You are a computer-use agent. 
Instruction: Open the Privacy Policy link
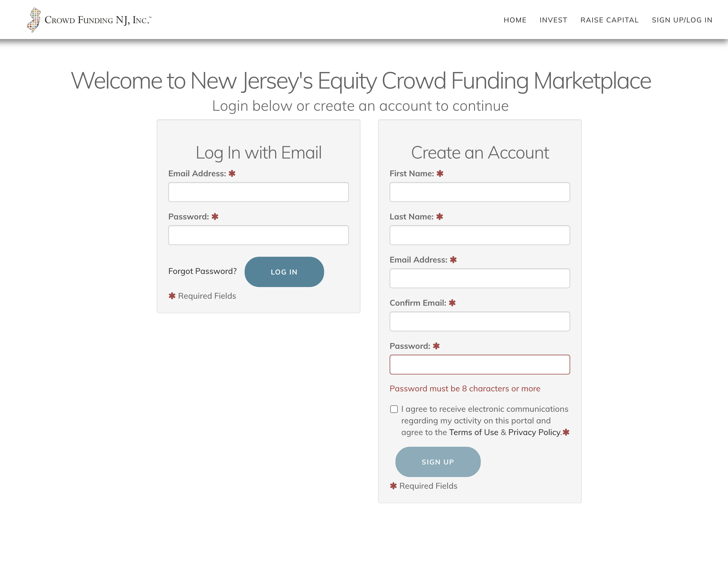pyautogui.click(x=535, y=432)
